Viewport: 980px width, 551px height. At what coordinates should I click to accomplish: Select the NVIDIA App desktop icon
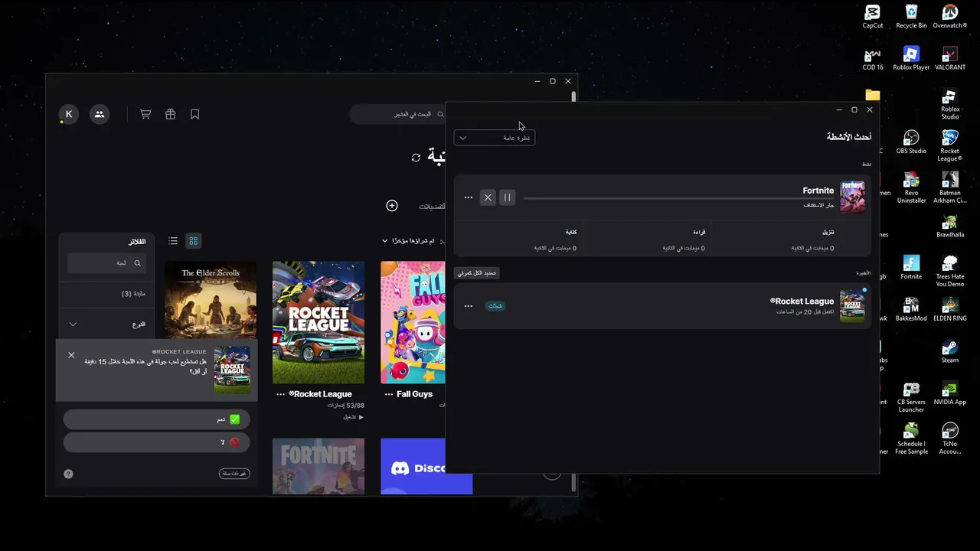pyautogui.click(x=950, y=394)
